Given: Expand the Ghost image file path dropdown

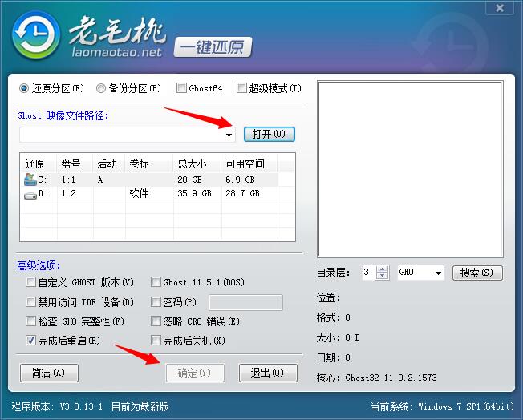Looking at the screenshot, I should pyautogui.click(x=229, y=135).
